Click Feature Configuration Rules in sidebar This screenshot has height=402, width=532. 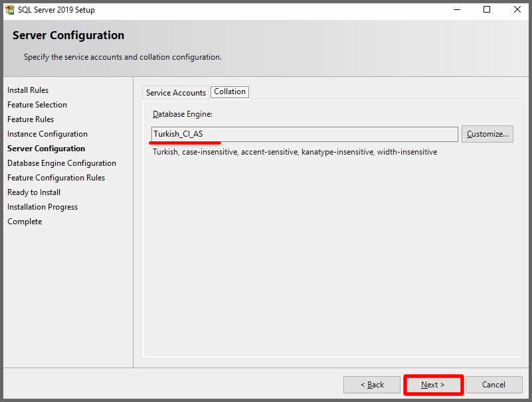(56, 178)
